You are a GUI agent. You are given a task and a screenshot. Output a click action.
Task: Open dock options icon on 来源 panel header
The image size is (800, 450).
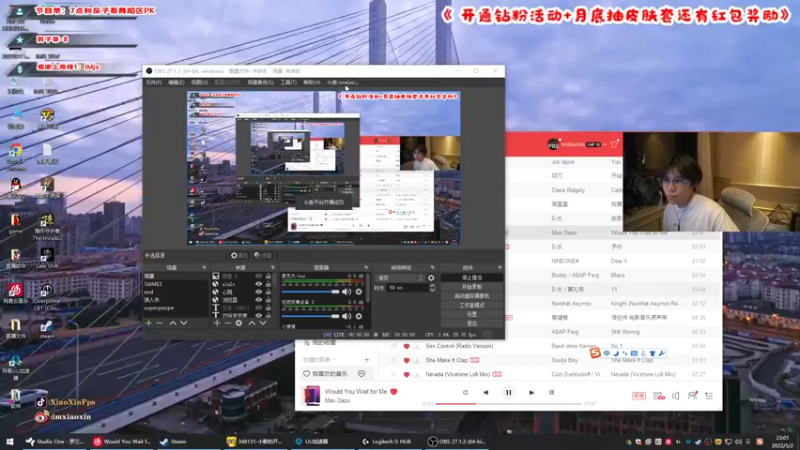(273, 267)
